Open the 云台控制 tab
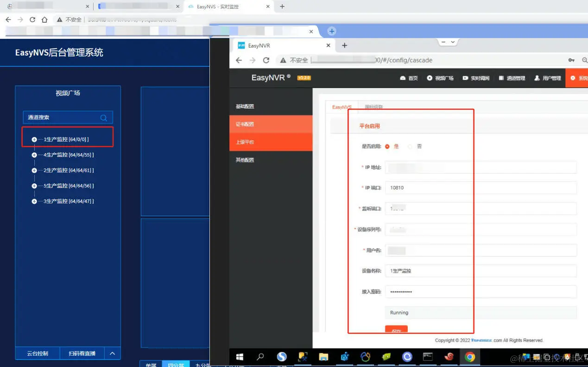 coord(38,354)
